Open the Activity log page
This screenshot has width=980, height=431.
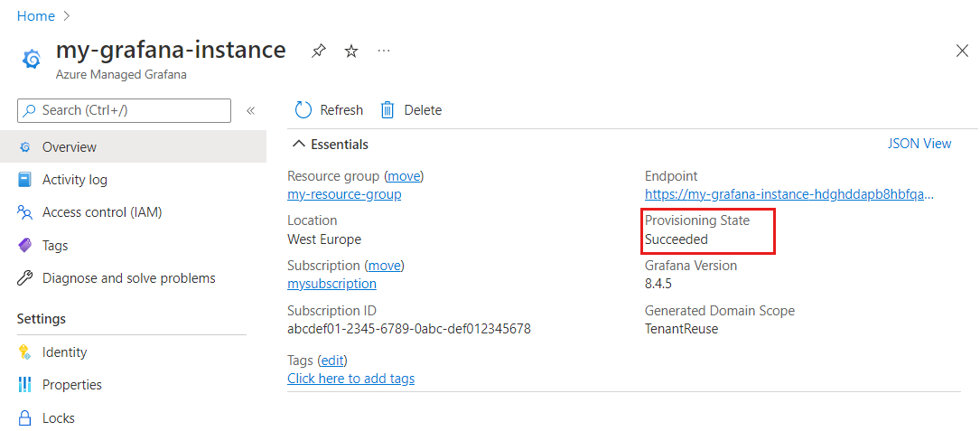pos(75,180)
